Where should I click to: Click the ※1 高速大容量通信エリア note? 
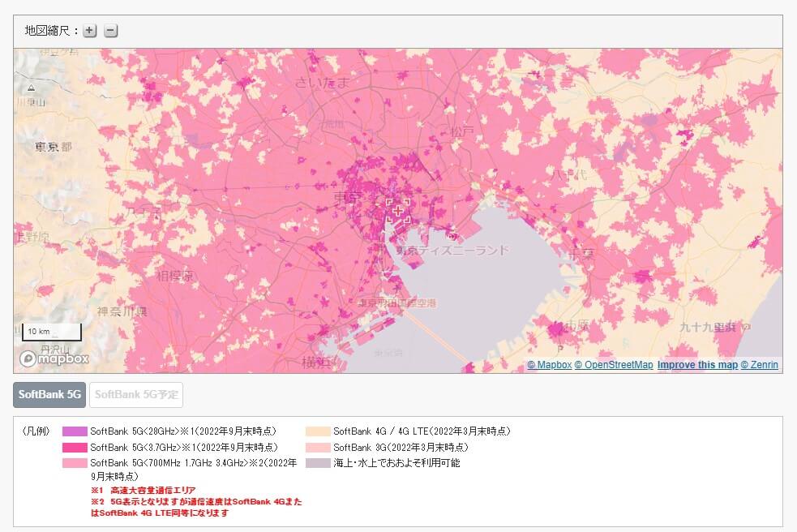(x=144, y=491)
